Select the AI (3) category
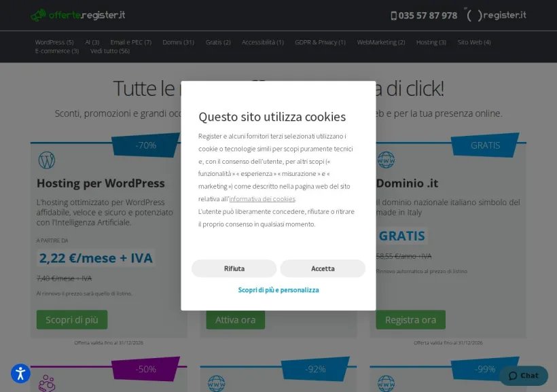This screenshot has width=557, height=392. (92, 42)
